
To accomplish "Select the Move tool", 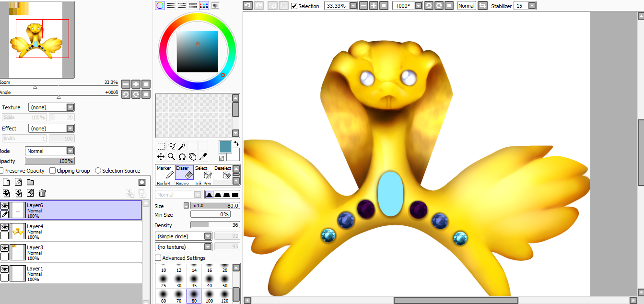I will pyautogui.click(x=161, y=156).
